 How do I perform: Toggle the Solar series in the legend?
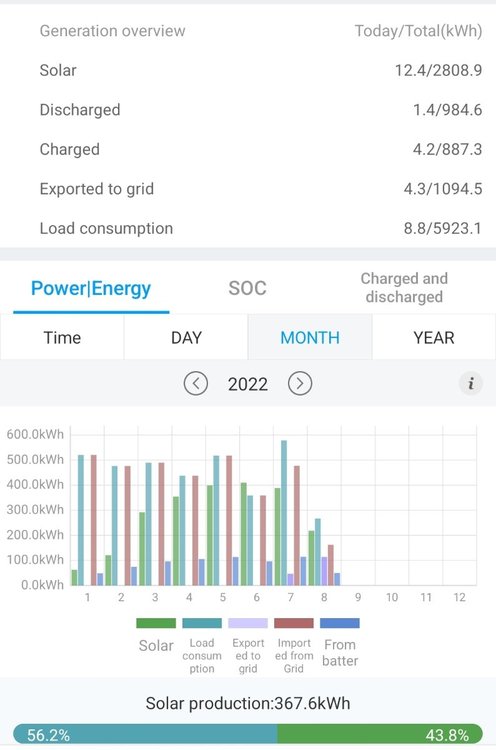pyautogui.click(x=156, y=635)
